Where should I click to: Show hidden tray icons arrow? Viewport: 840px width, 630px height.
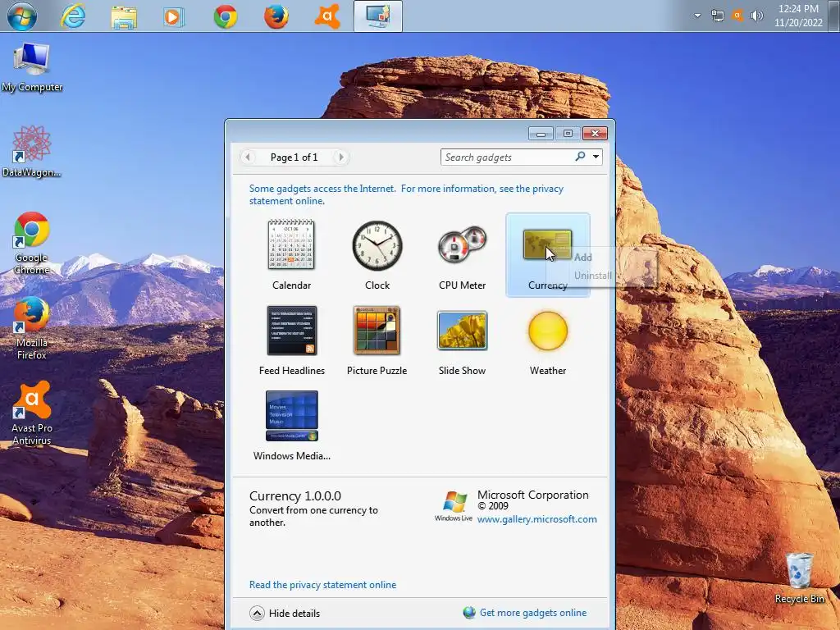(697, 16)
